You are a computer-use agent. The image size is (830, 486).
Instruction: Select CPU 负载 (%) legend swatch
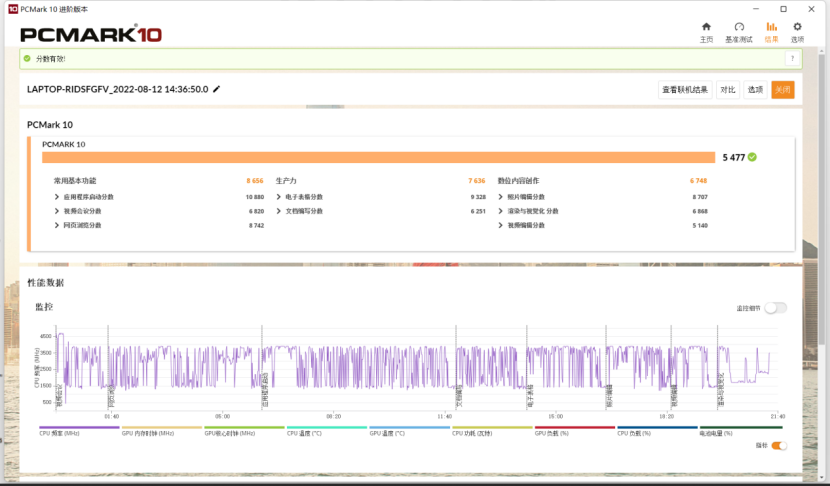click(x=657, y=427)
